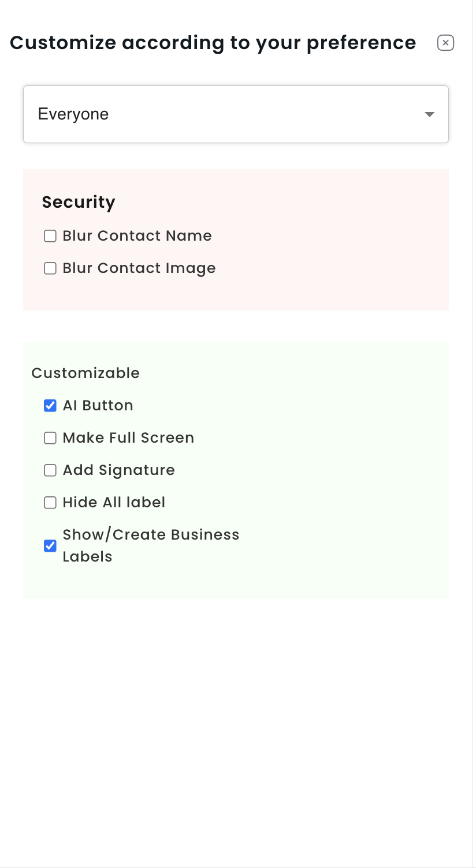Click the "Add Signature" label text
The height and width of the screenshot is (868, 476).
coord(118,470)
